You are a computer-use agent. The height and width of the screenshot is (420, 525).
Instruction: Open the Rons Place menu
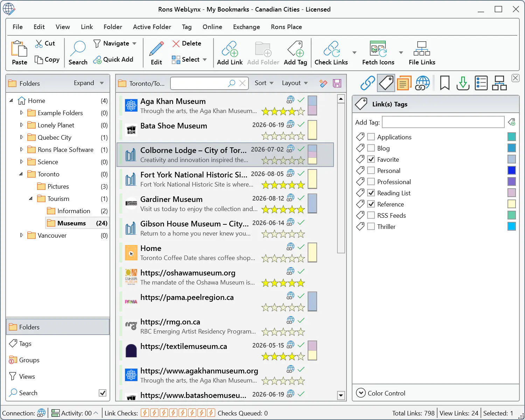click(286, 27)
